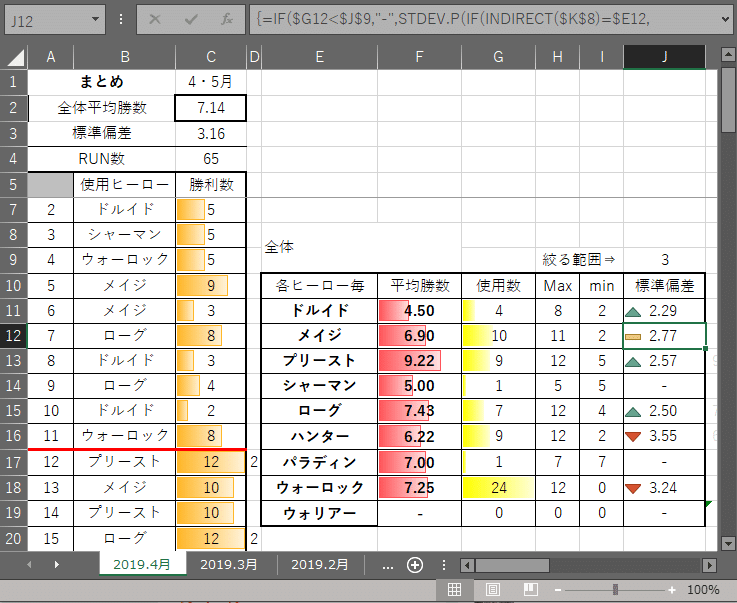The width and height of the screenshot is (737, 603).
Task: Expand the formula bar chevron
Action: pos(724,19)
